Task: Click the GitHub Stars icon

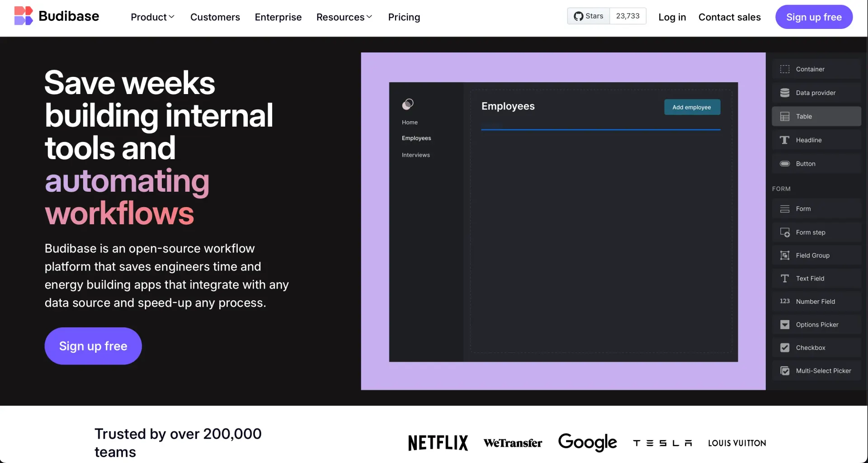Action: (578, 16)
